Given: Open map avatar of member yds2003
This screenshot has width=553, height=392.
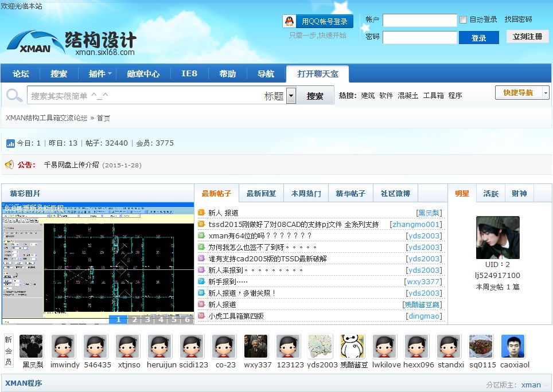Looking at the screenshot, I should coord(320,346).
